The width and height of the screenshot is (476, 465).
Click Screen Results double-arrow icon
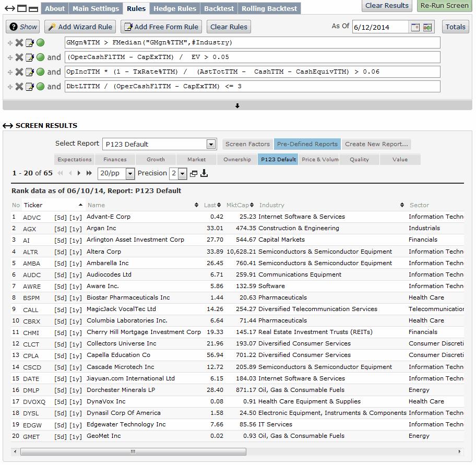point(8,126)
